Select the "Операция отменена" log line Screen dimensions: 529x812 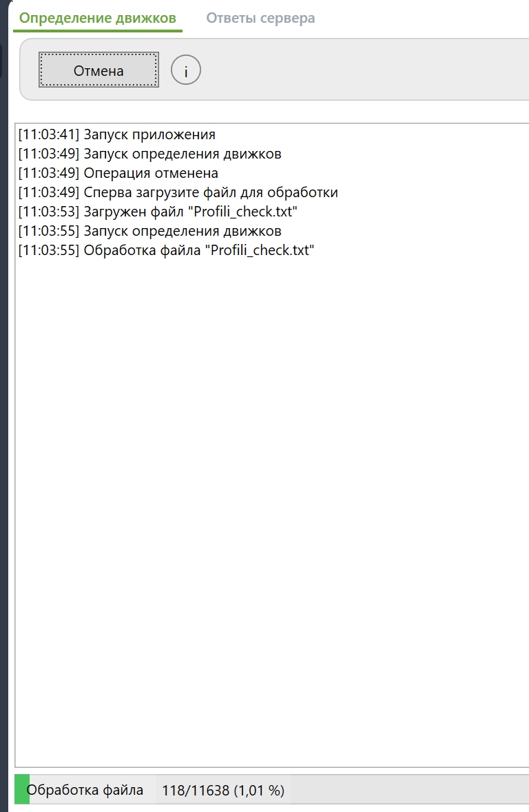pyautogui.click(x=118, y=173)
